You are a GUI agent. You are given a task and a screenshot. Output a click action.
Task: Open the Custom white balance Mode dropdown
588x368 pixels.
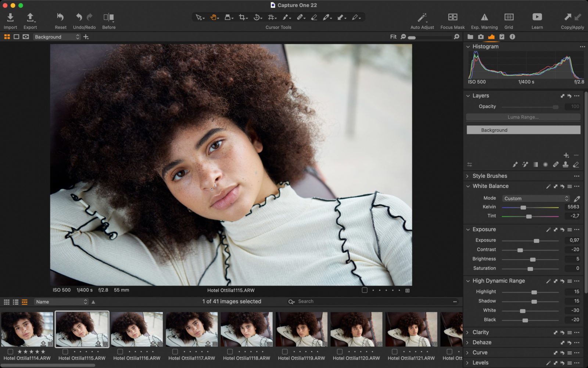pyautogui.click(x=535, y=198)
